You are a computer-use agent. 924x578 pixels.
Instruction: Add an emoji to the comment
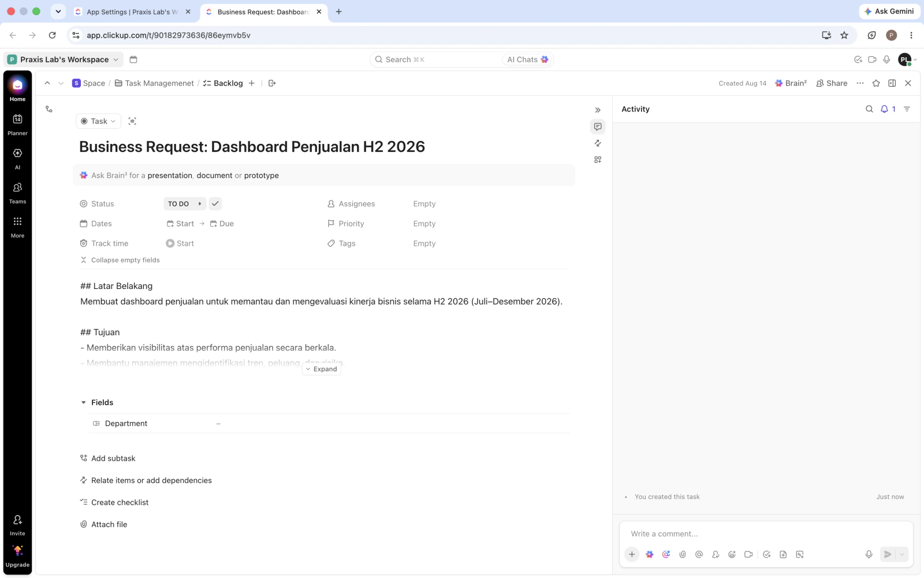click(x=732, y=554)
